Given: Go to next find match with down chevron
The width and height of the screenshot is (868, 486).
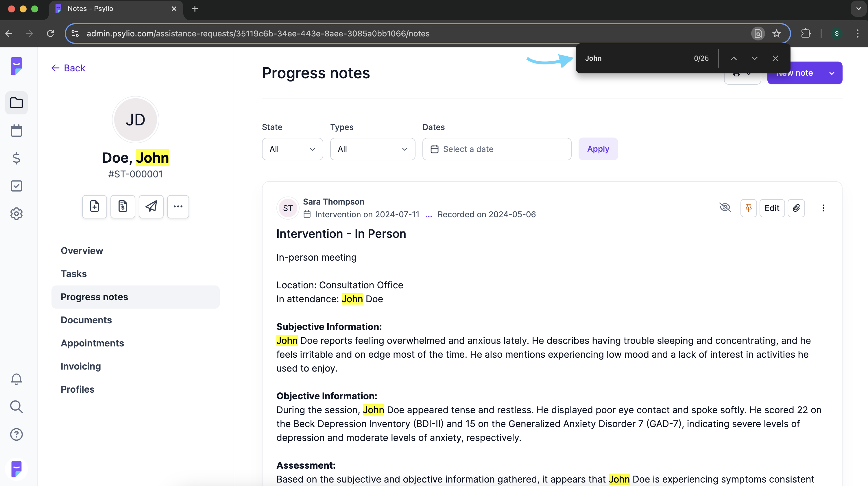Looking at the screenshot, I should (754, 58).
